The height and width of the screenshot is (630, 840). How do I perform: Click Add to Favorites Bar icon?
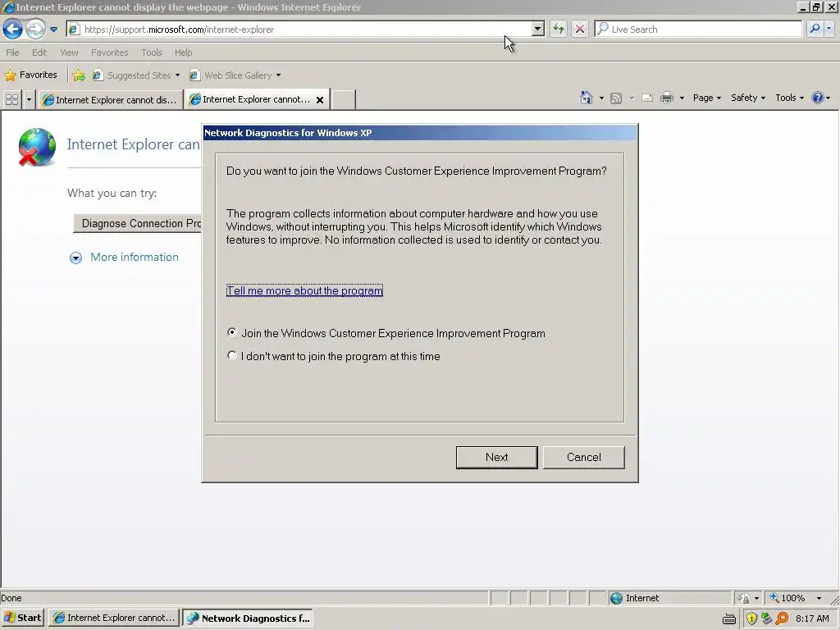click(x=79, y=75)
